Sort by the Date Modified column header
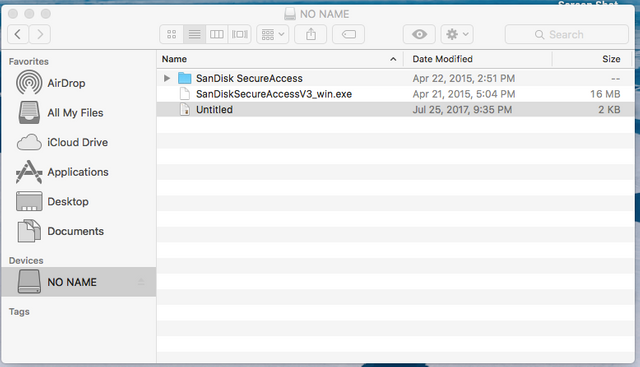Screen dimensions: 640x367 point(478,59)
